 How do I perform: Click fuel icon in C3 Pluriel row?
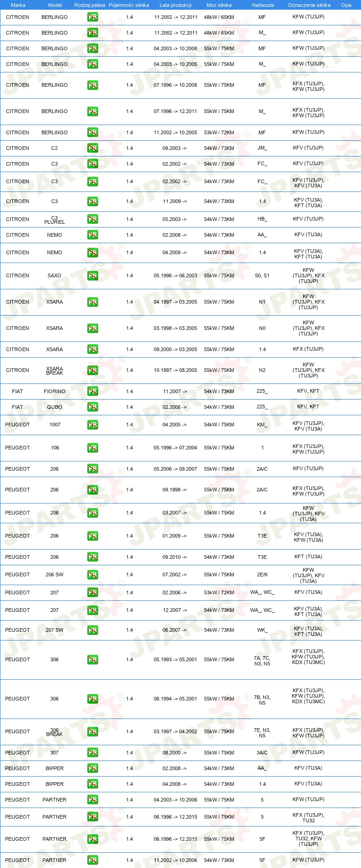click(93, 219)
